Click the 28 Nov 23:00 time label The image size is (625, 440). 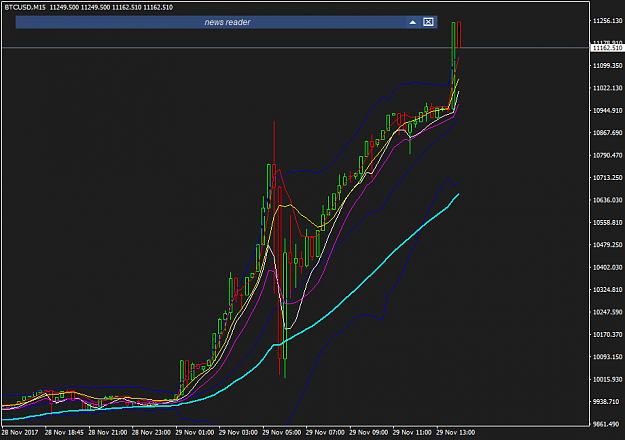[151, 432]
